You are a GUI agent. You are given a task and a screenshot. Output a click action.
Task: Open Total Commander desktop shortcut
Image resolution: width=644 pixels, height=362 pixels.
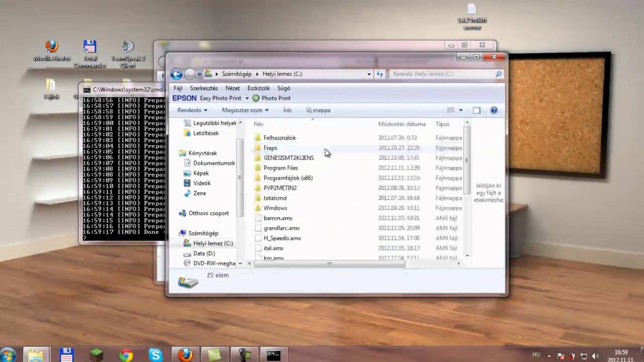(x=90, y=54)
